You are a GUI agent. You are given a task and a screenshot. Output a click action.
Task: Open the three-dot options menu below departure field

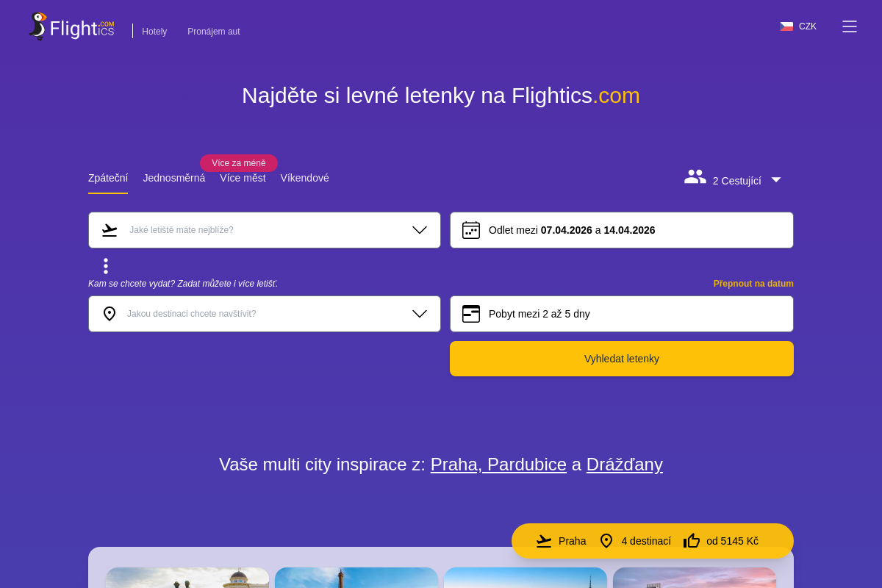tap(106, 265)
